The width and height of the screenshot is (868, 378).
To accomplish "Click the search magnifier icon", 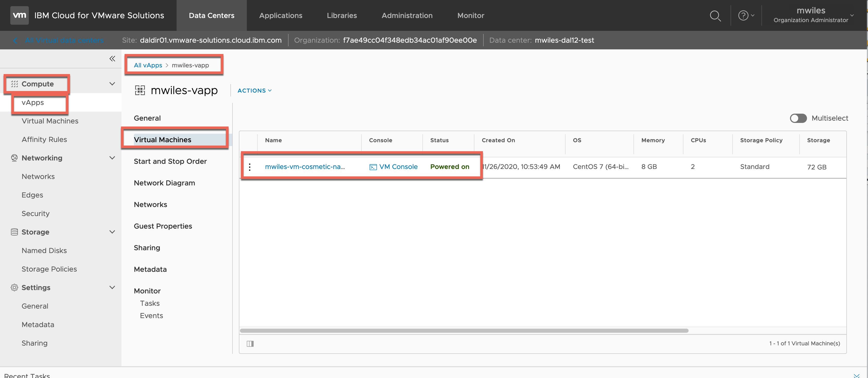I will 715,15.
